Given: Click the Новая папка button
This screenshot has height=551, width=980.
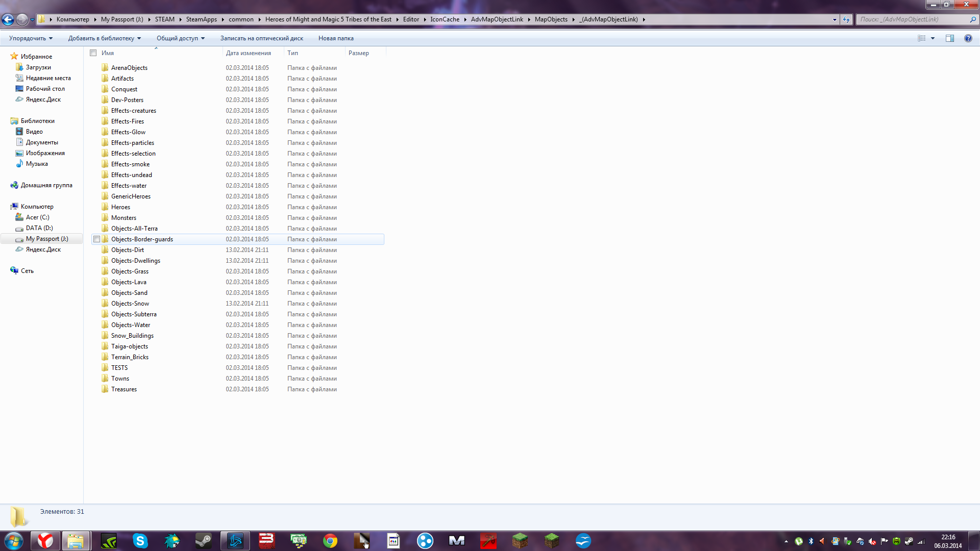Looking at the screenshot, I should (x=336, y=38).
